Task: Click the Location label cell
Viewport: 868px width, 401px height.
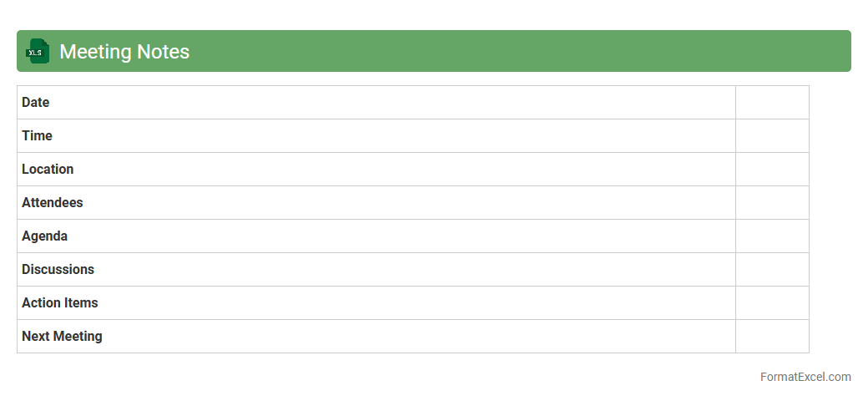Action: 376,170
